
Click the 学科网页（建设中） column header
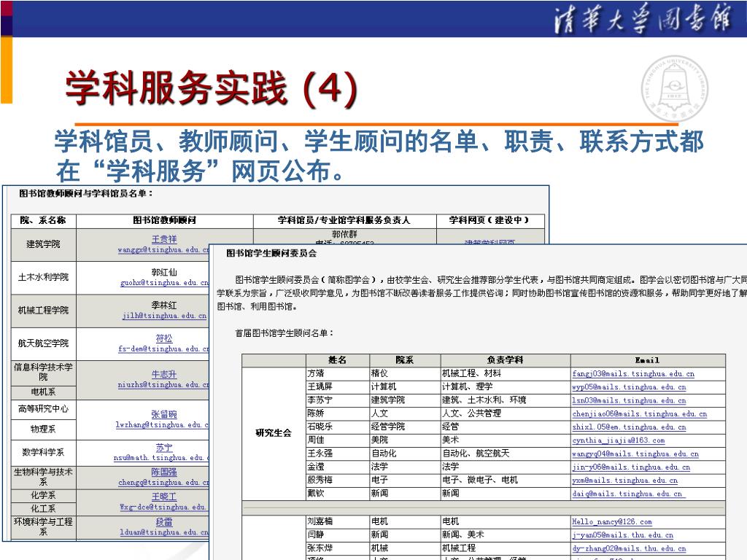pyautogui.click(x=489, y=220)
